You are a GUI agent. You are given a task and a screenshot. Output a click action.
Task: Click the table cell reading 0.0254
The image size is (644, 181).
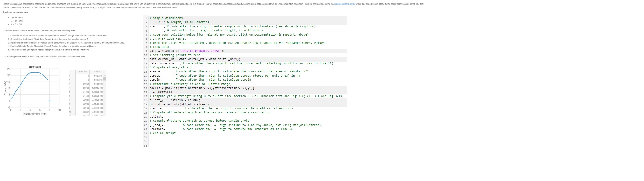[82, 84]
